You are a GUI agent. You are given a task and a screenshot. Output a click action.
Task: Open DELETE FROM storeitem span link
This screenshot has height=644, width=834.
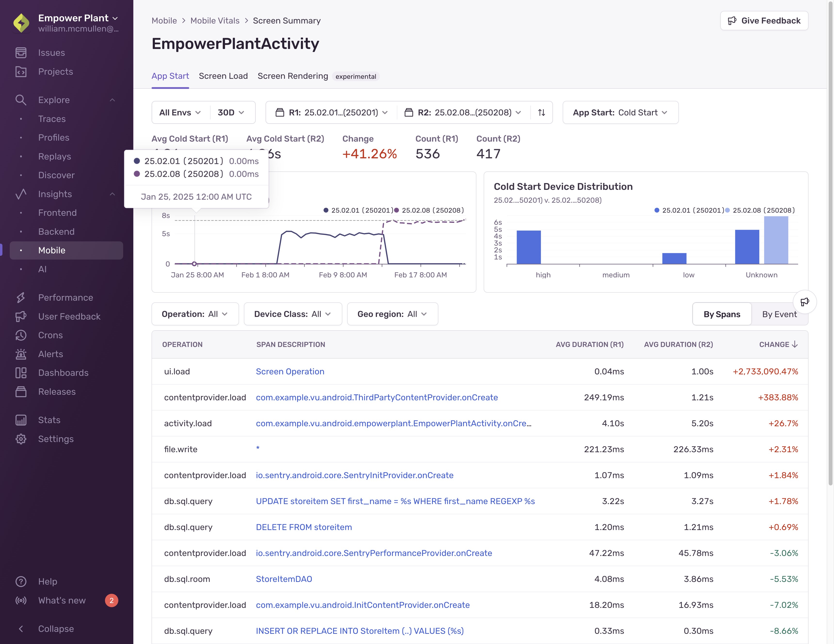pyautogui.click(x=304, y=527)
